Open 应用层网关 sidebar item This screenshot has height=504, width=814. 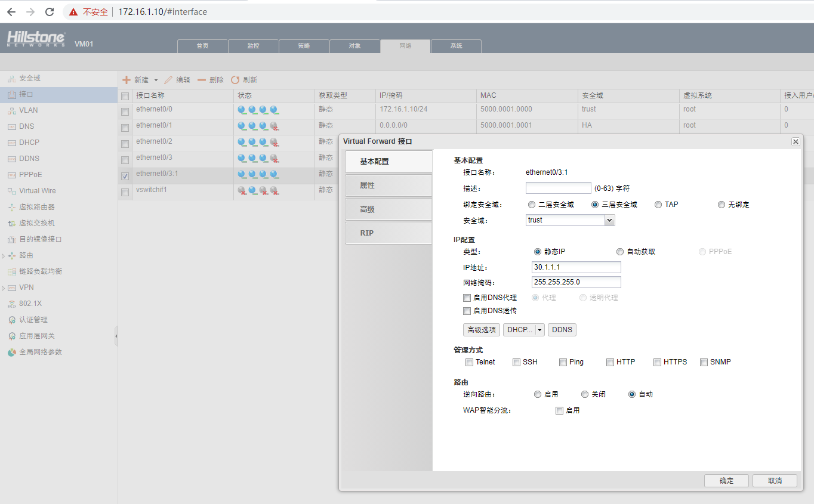(x=36, y=336)
